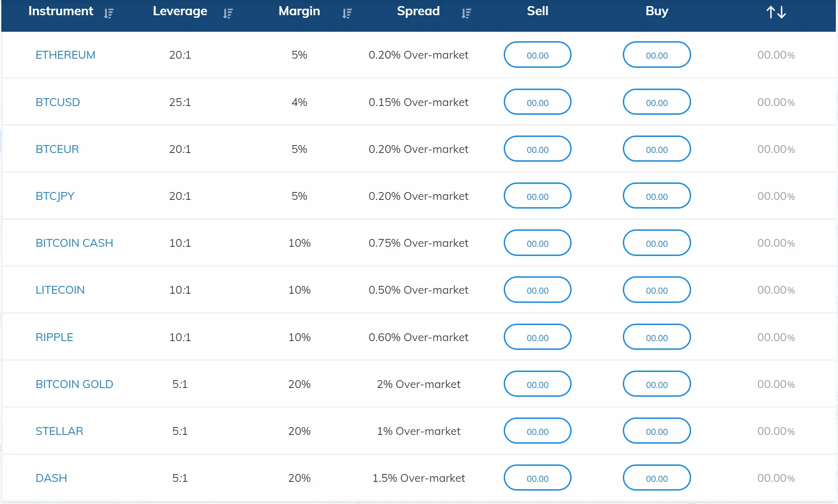Open the LITECOIN instrument page
The width and height of the screenshot is (838, 504).
pyautogui.click(x=60, y=290)
